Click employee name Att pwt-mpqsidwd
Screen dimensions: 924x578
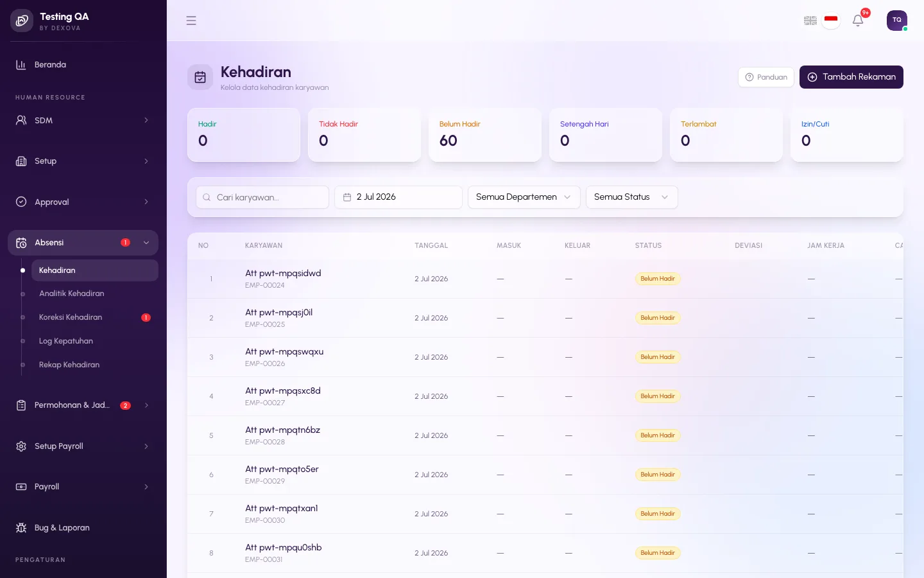coord(283,274)
